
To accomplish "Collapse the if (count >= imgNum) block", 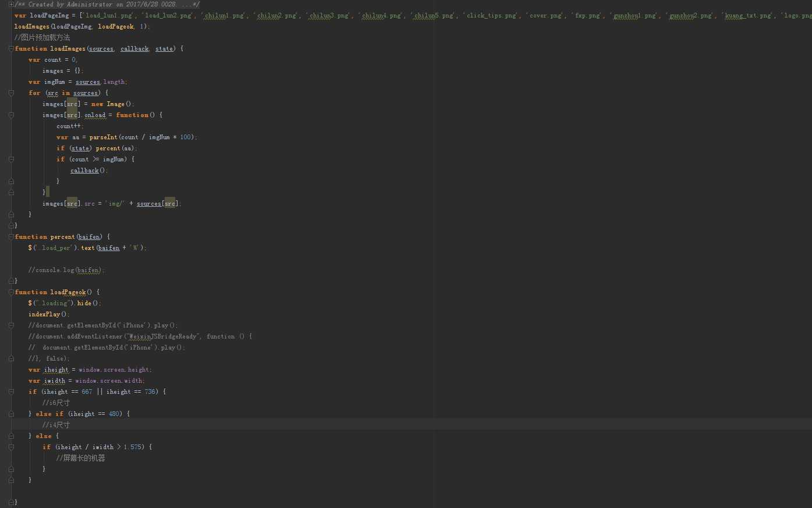I will point(11,159).
